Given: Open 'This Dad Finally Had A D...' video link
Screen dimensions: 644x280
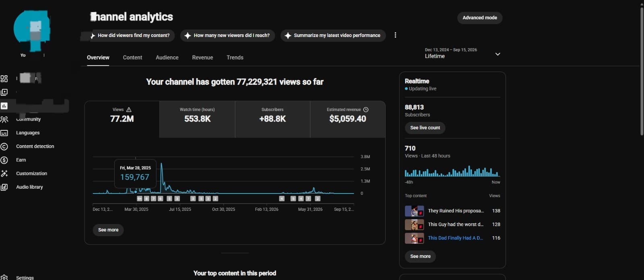Looking at the screenshot, I should tap(455, 238).
